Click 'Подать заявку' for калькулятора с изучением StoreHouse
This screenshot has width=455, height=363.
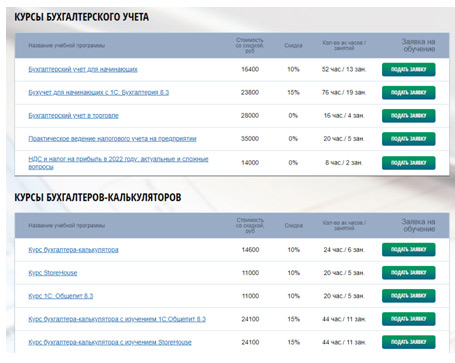[x=409, y=342]
